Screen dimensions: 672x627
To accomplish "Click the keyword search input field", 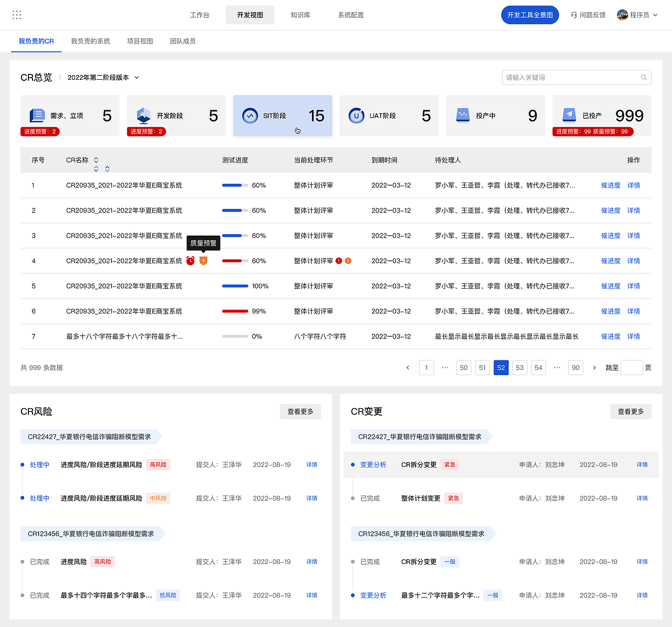I will (576, 78).
